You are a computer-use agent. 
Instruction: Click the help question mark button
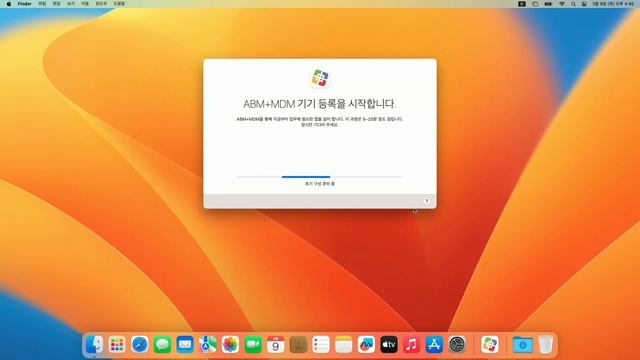coord(427,201)
